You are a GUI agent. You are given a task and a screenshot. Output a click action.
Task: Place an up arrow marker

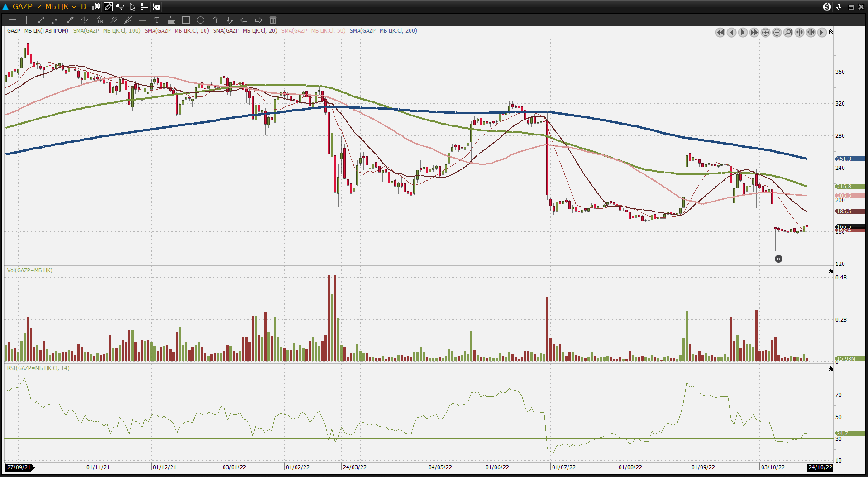[x=215, y=20]
